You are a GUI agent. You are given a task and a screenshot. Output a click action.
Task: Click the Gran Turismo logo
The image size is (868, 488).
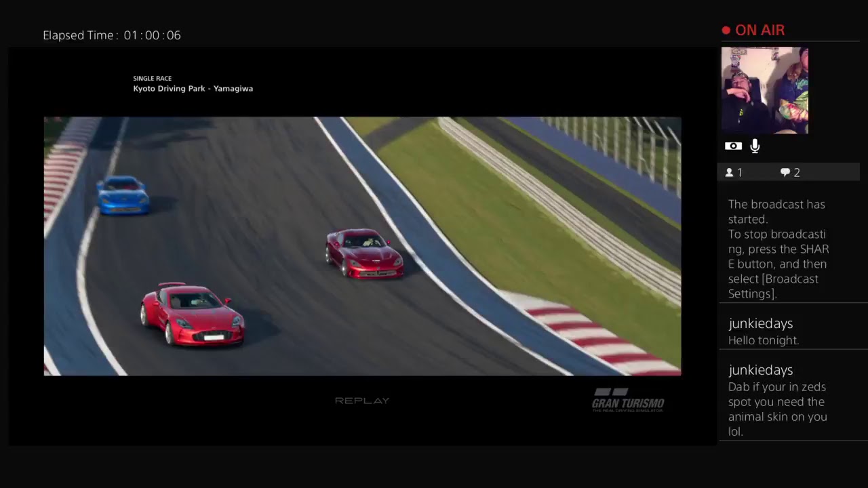628,400
